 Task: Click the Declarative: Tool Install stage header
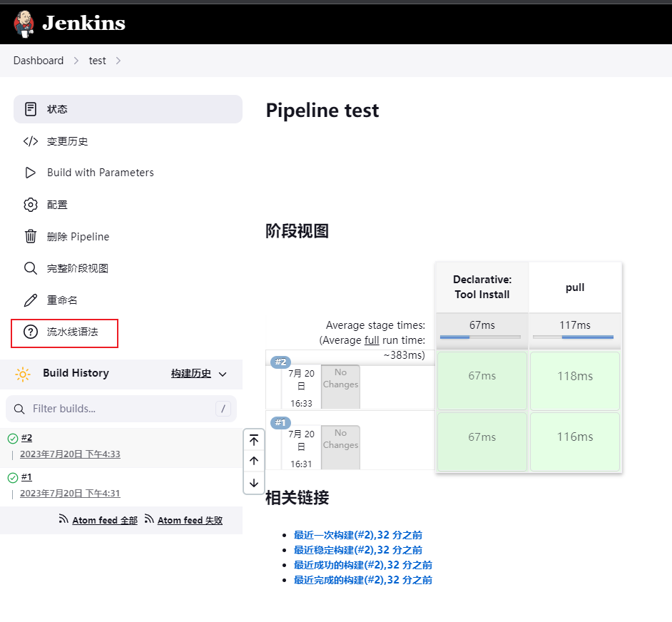pos(482,287)
